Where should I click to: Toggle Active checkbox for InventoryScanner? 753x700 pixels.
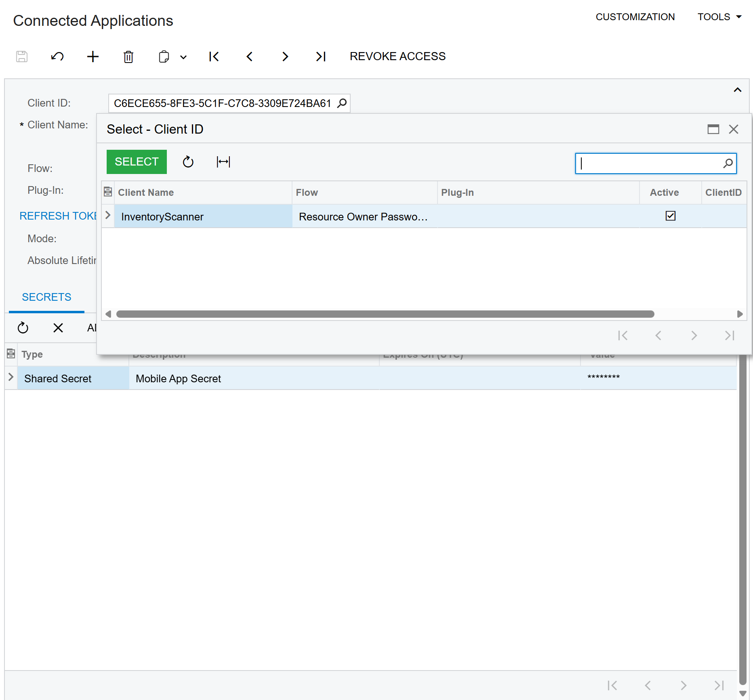point(671,216)
